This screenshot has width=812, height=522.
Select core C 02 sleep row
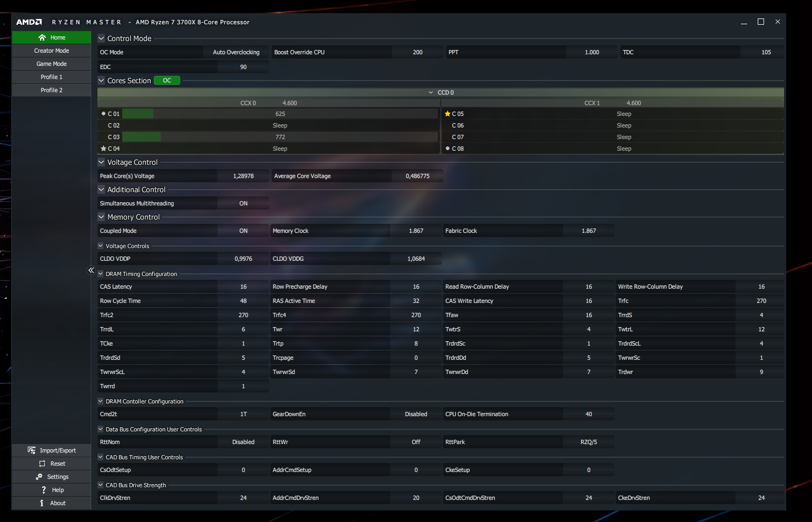[x=269, y=125]
